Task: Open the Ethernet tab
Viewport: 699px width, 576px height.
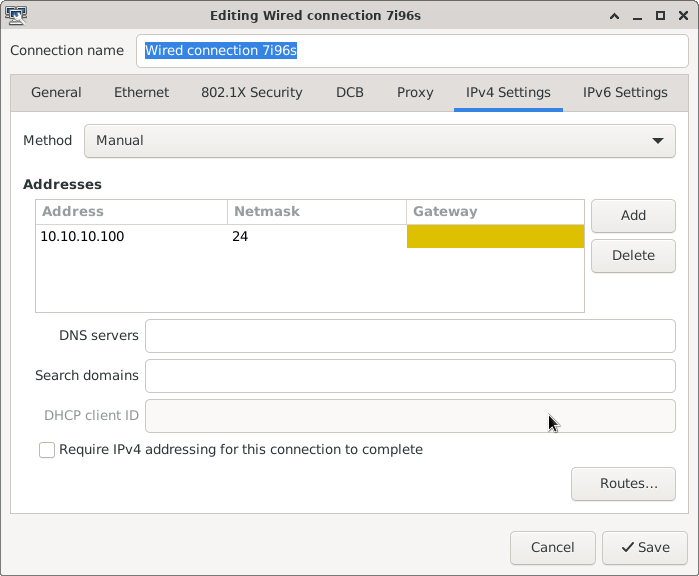Action: [141, 92]
